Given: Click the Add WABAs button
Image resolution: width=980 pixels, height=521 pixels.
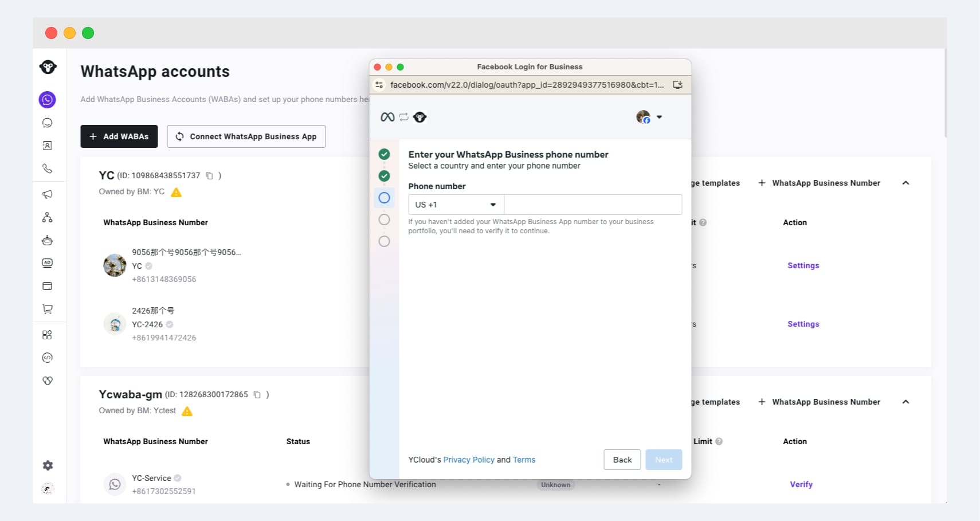Looking at the screenshot, I should point(119,136).
